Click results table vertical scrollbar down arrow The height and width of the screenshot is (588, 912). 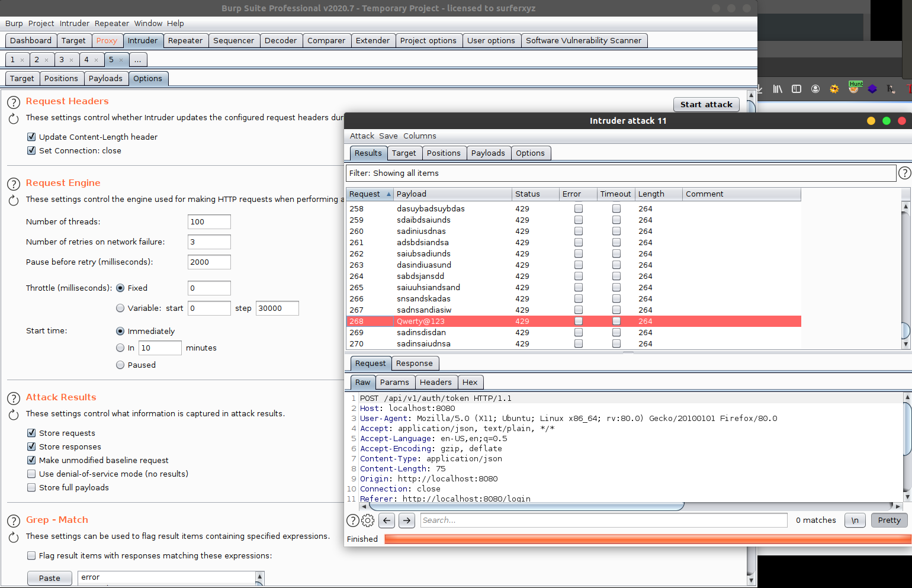[905, 344]
